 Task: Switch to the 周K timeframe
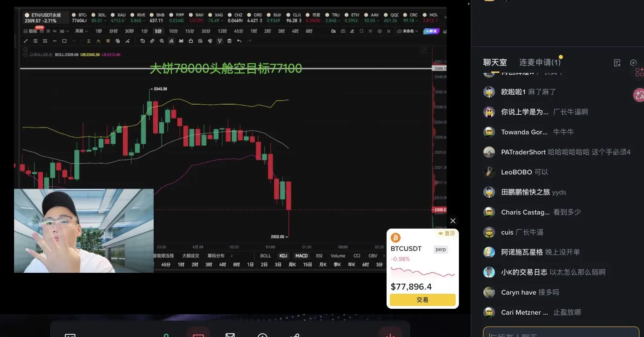pos(292,265)
